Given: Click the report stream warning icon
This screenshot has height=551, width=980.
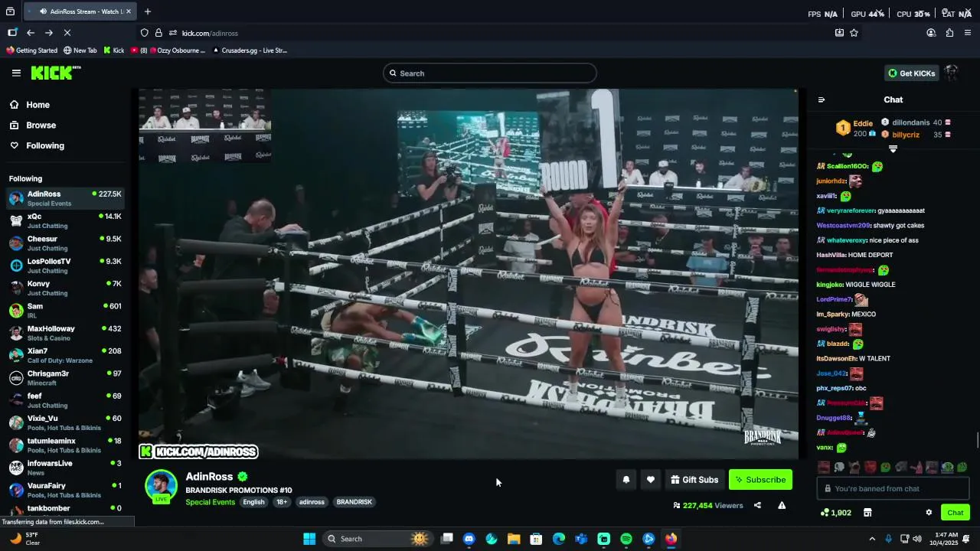Looking at the screenshot, I should [x=782, y=505].
